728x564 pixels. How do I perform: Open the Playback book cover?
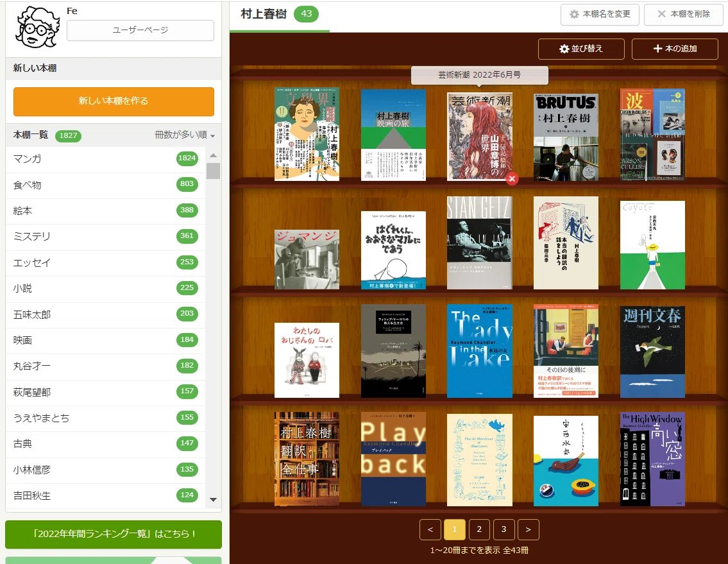click(x=394, y=459)
